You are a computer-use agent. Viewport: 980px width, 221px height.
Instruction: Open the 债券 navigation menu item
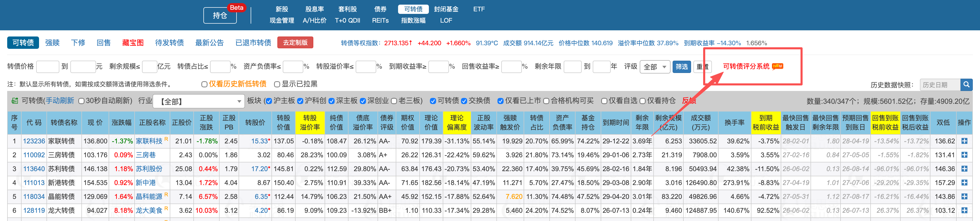click(380, 9)
